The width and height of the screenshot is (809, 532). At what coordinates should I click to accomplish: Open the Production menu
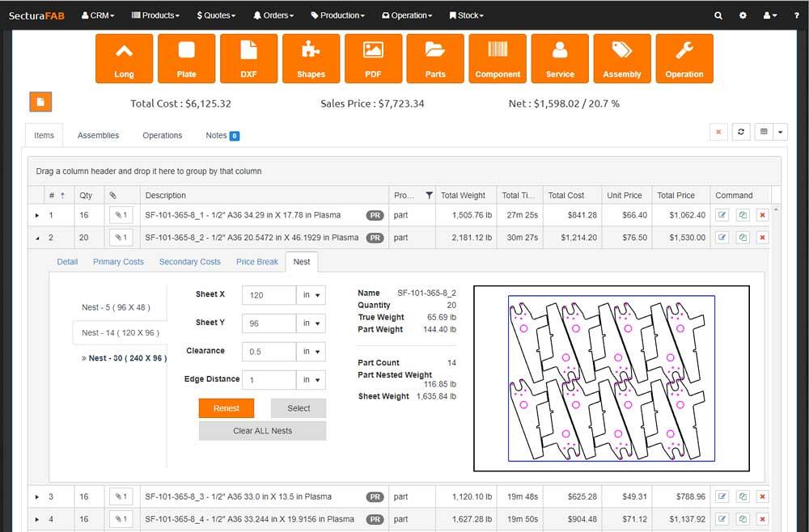click(337, 15)
